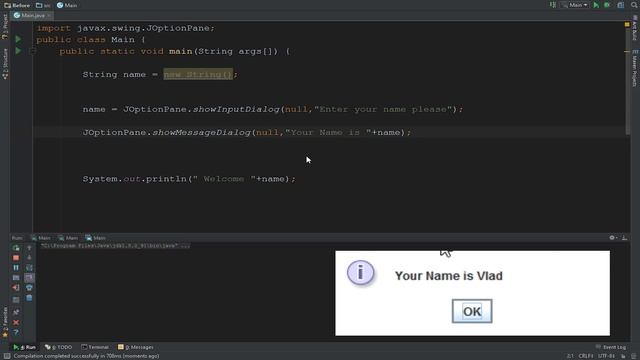Click the Before project breadcrumb

(17, 5)
